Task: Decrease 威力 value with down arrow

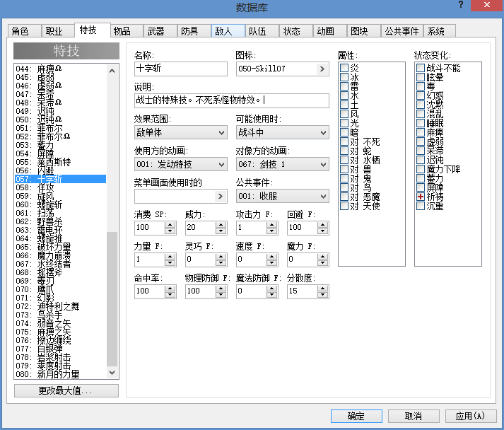Action: tap(221, 231)
